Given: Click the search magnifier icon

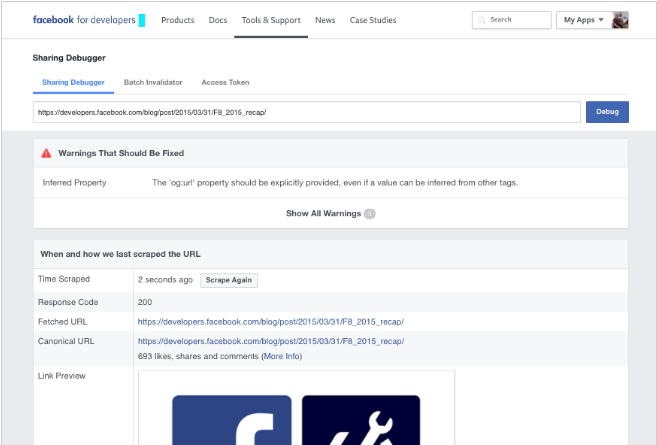Looking at the screenshot, I should click(481, 20).
